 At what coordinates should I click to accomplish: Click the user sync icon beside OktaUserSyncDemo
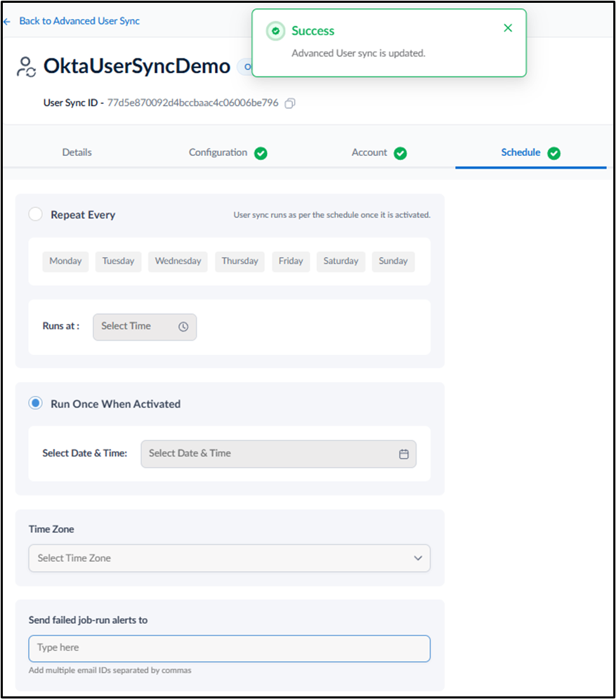pyautogui.click(x=26, y=67)
